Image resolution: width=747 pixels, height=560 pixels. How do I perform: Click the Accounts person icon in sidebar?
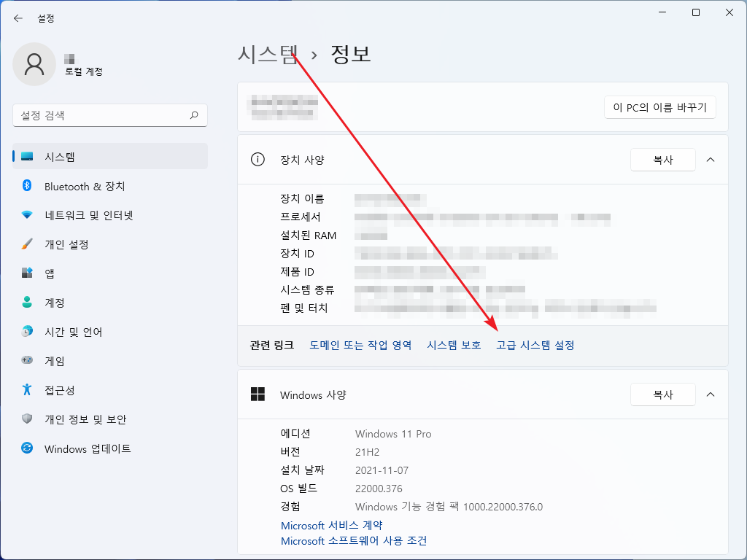[27, 302]
